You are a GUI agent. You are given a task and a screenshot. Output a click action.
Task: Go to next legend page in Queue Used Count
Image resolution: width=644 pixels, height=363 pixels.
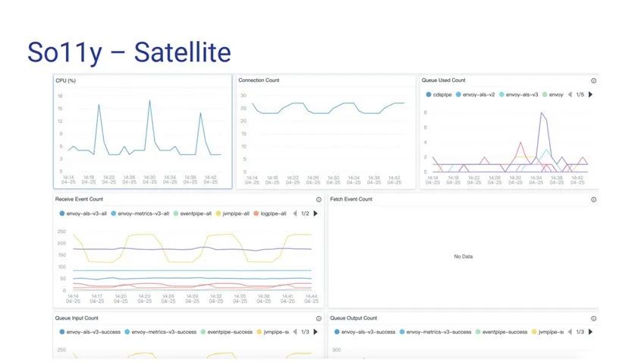point(591,95)
